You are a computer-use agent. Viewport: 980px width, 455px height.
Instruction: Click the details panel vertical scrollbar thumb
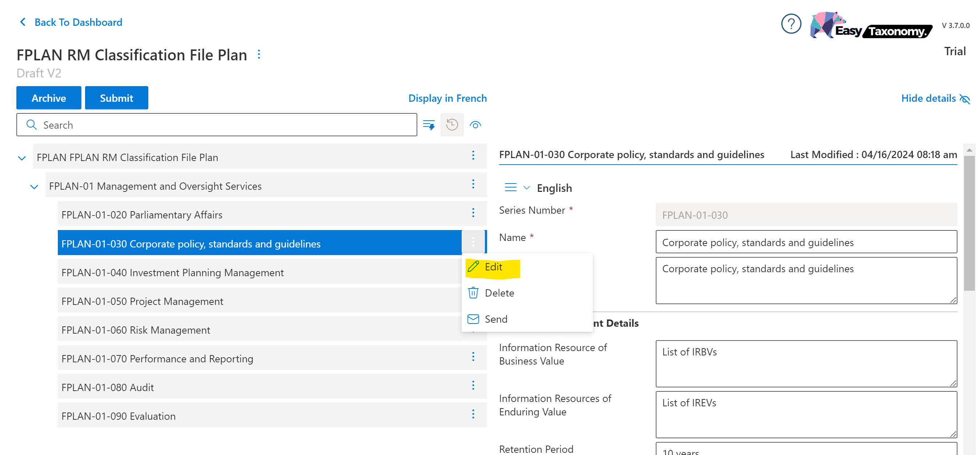coord(969,222)
